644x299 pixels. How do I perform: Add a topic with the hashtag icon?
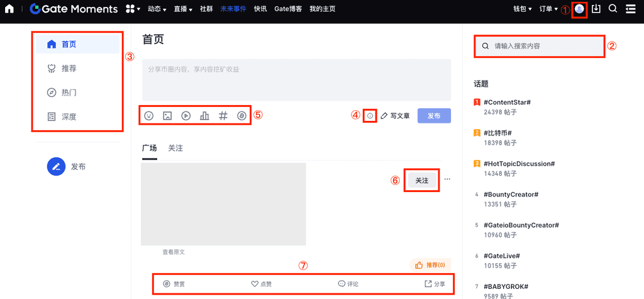tap(223, 116)
